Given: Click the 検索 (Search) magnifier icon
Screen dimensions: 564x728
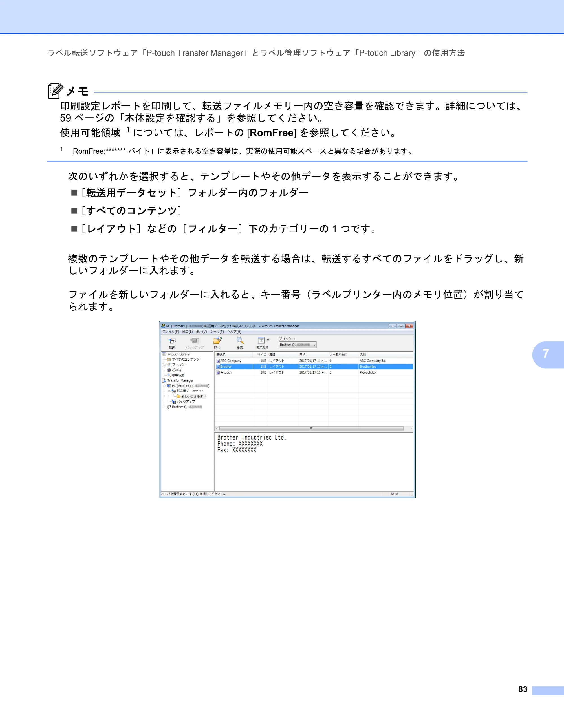Looking at the screenshot, I should tap(240, 341).
